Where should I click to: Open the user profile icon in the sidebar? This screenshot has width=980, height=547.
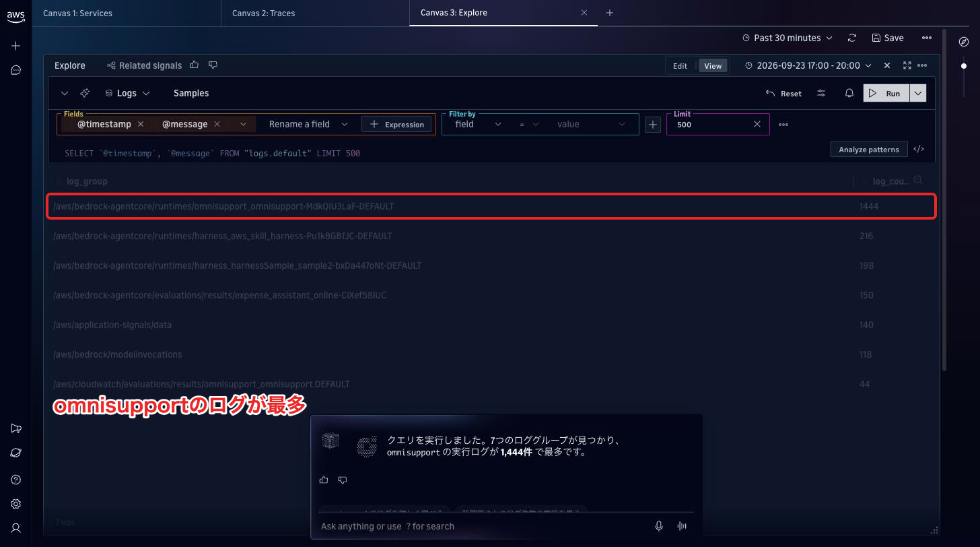pyautogui.click(x=16, y=528)
